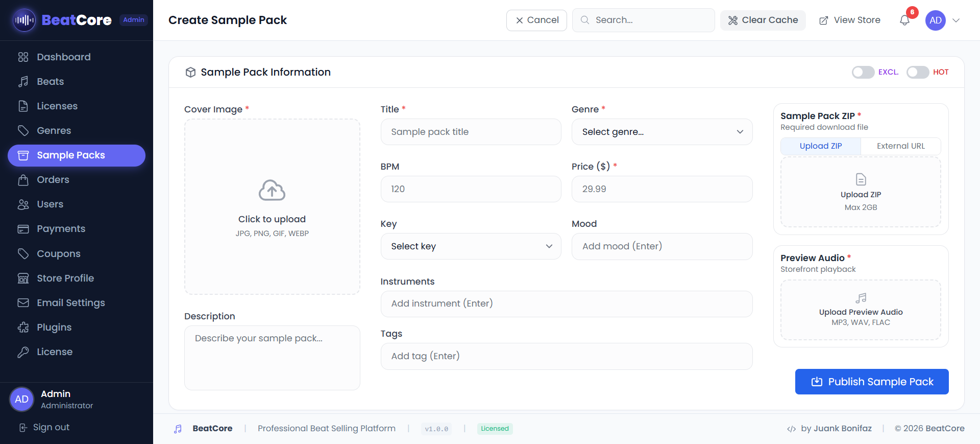Click the v1.0.0 version label
This screenshot has width=980, height=444.
[436, 429]
